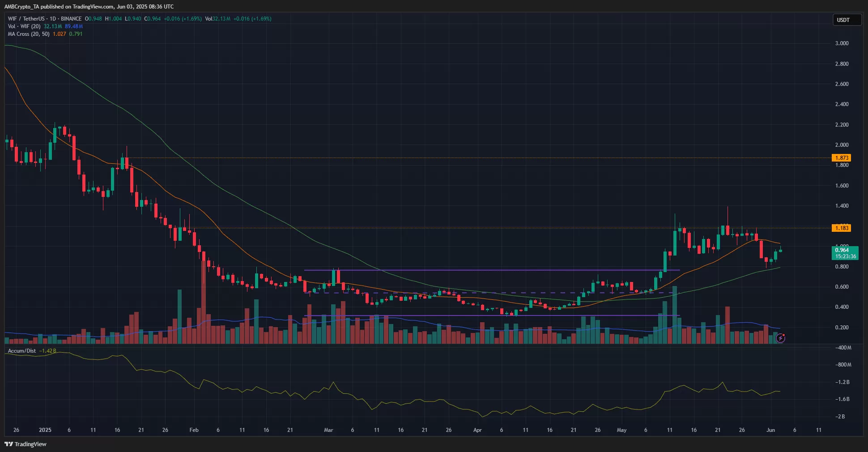Click the orange 1.183 price level label
868x452 pixels.
[842, 228]
